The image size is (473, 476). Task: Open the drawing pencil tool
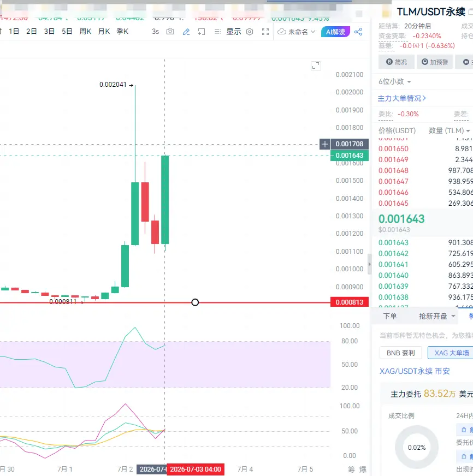point(186,32)
